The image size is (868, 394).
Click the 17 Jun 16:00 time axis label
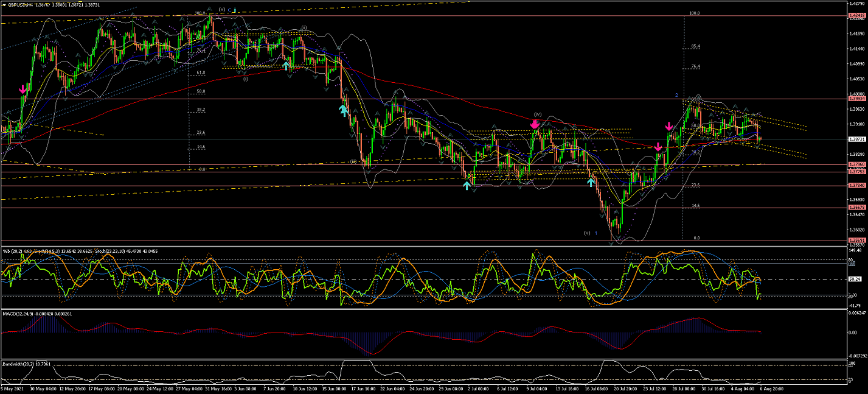coord(363,388)
